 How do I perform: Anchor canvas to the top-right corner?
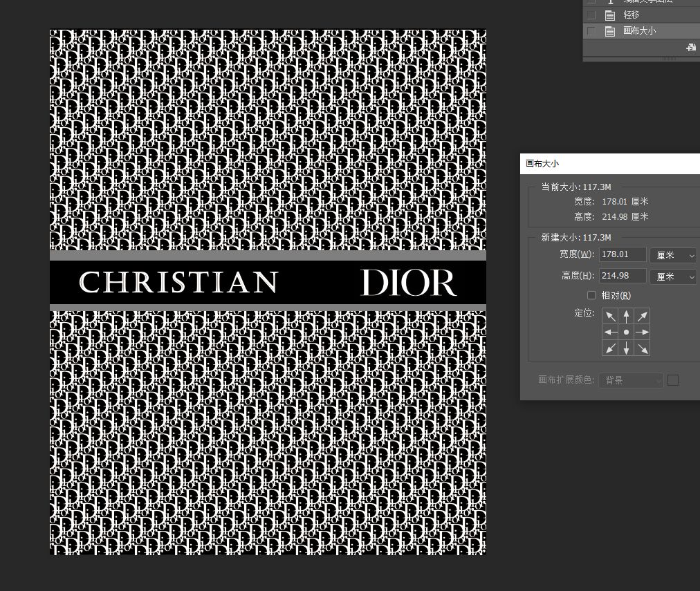coord(642,317)
